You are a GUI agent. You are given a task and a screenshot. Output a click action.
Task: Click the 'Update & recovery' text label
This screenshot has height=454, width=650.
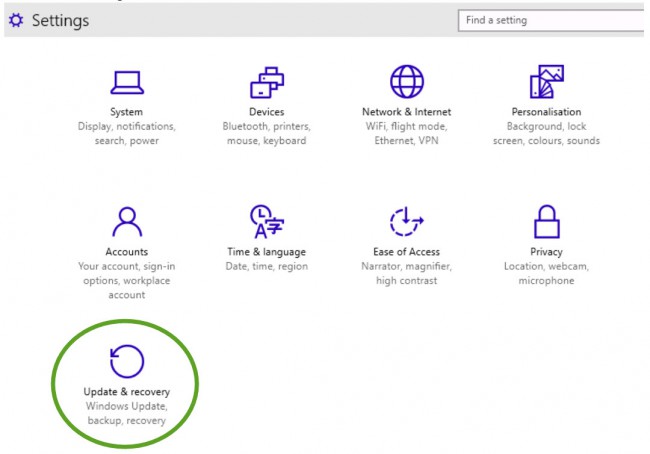[x=126, y=391]
